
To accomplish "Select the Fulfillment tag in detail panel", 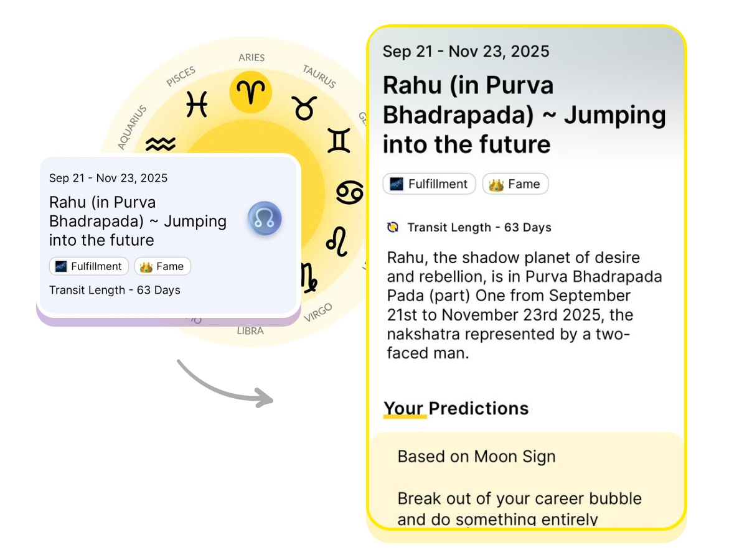I will pos(429,184).
